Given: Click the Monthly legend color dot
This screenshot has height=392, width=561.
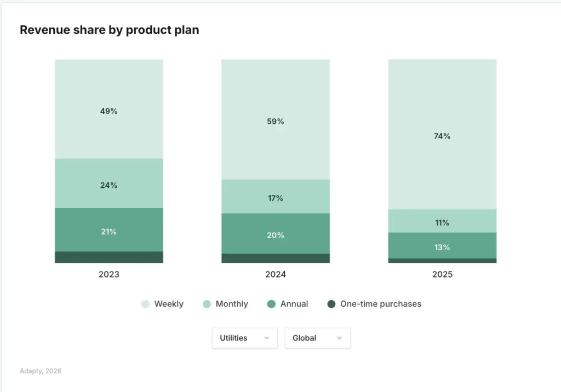Looking at the screenshot, I should pyautogui.click(x=207, y=304).
